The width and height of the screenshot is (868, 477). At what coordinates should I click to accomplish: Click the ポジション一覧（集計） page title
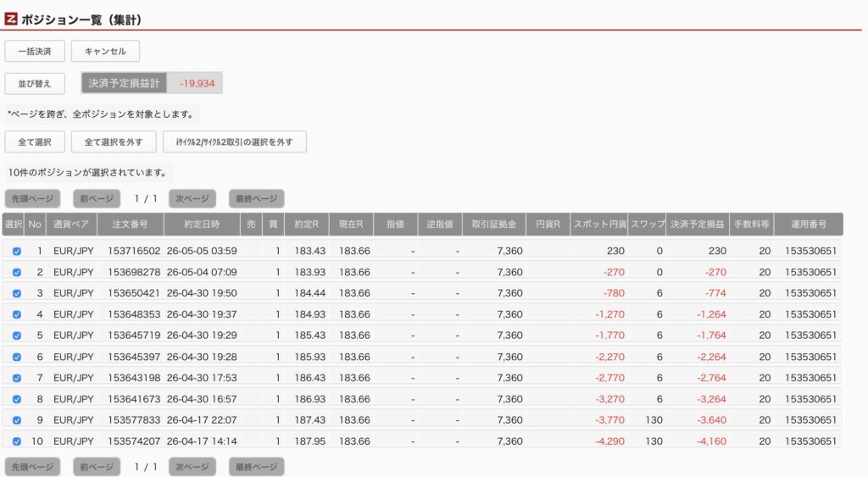point(82,20)
